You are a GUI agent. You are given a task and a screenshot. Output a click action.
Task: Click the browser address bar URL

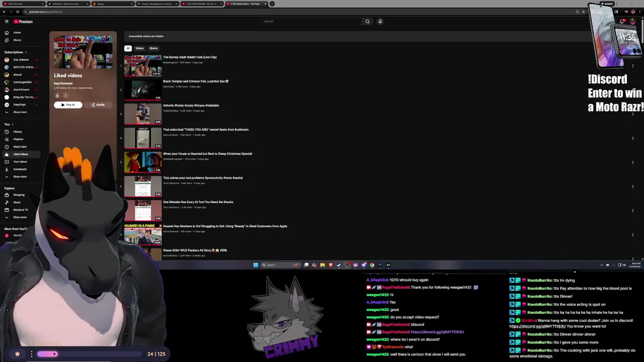[45, 12]
